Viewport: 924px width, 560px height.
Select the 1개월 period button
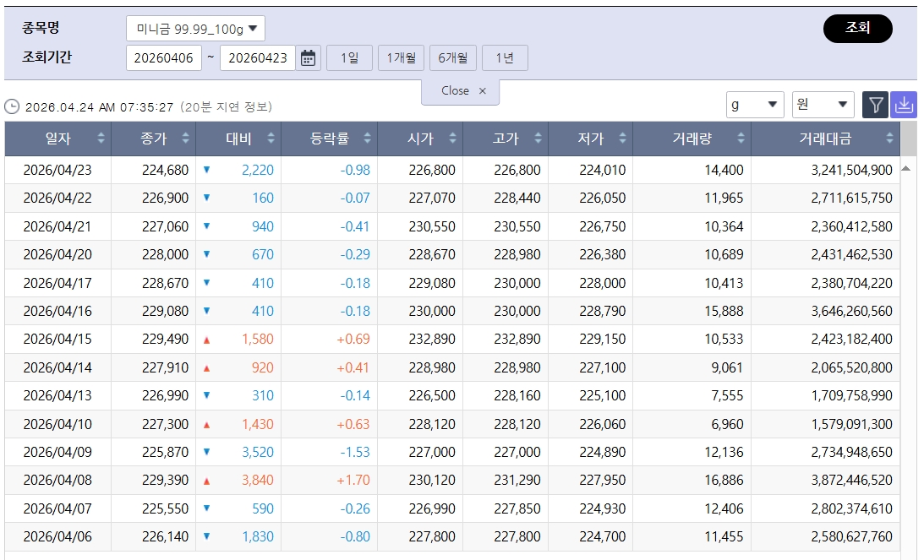(x=401, y=57)
